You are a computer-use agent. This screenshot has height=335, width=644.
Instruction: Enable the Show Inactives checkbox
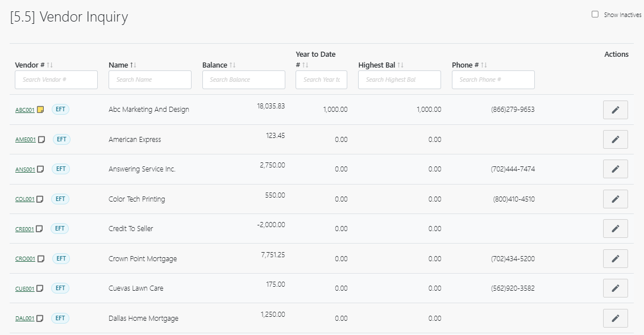[x=595, y=14]
